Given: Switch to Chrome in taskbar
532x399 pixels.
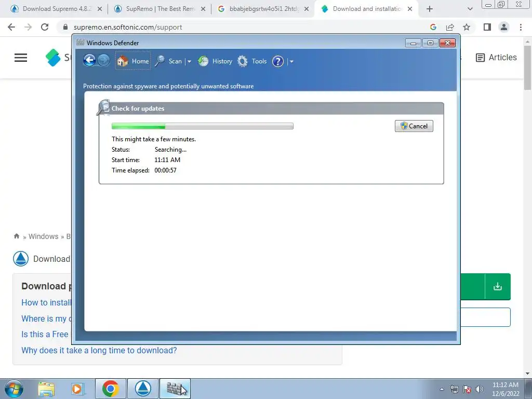Looking at the screenshot, I should point(111,389).
